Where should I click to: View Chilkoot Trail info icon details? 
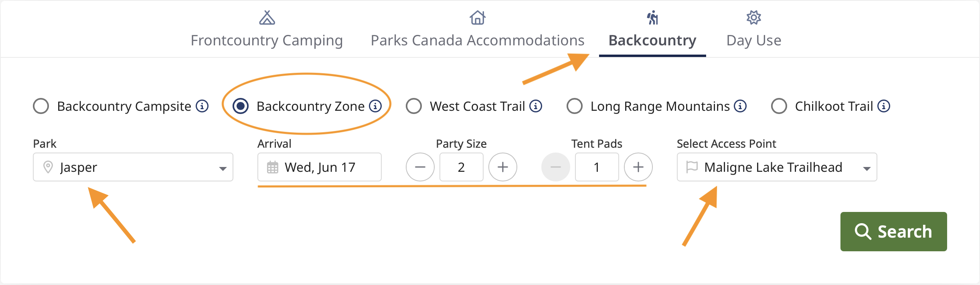point(884,106)
